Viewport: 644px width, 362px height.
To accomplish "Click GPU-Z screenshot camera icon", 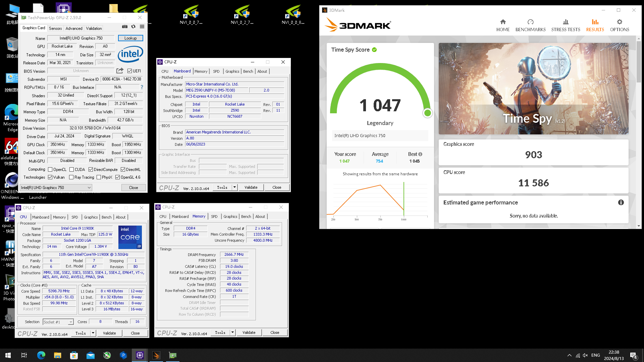I will [125, 26].
